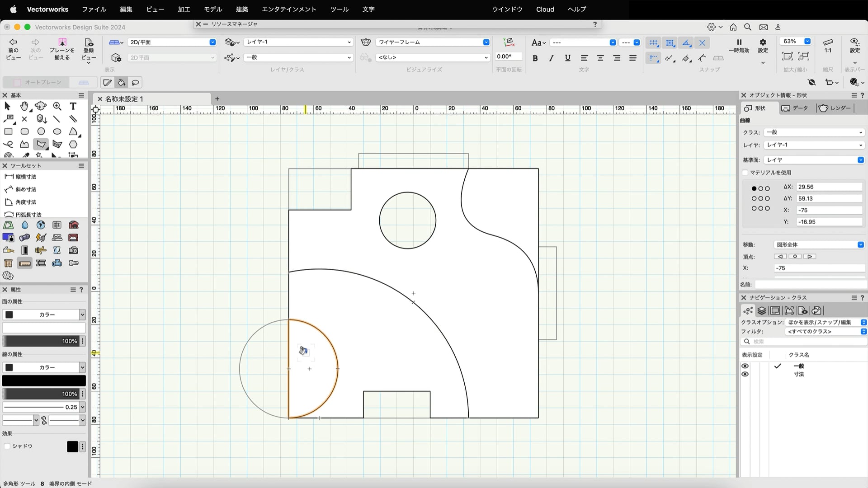868x488 pixels.
Task: Select 角度寸法 tool
Action: coord(21,202)
